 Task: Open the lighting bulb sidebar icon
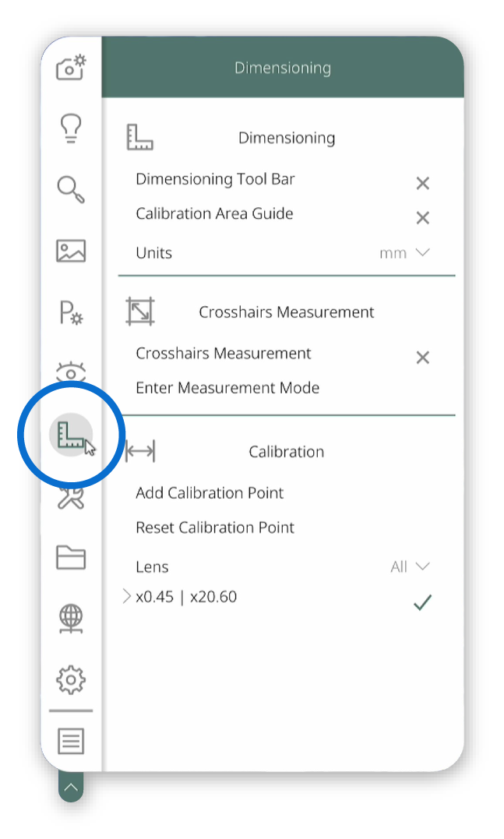click(71, 129)
